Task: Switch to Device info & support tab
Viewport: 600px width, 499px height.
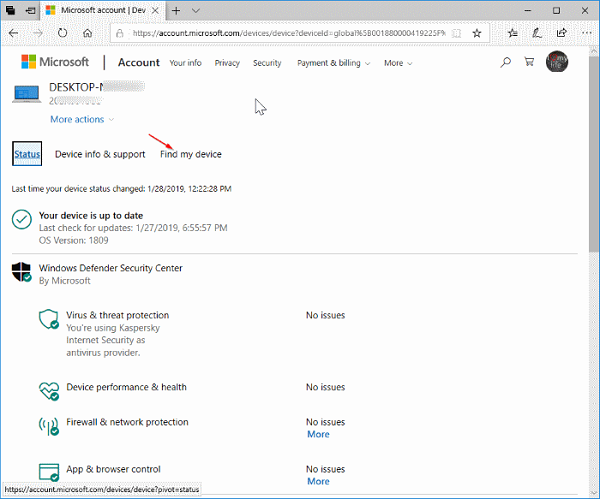Action: [x=100, y=154]
